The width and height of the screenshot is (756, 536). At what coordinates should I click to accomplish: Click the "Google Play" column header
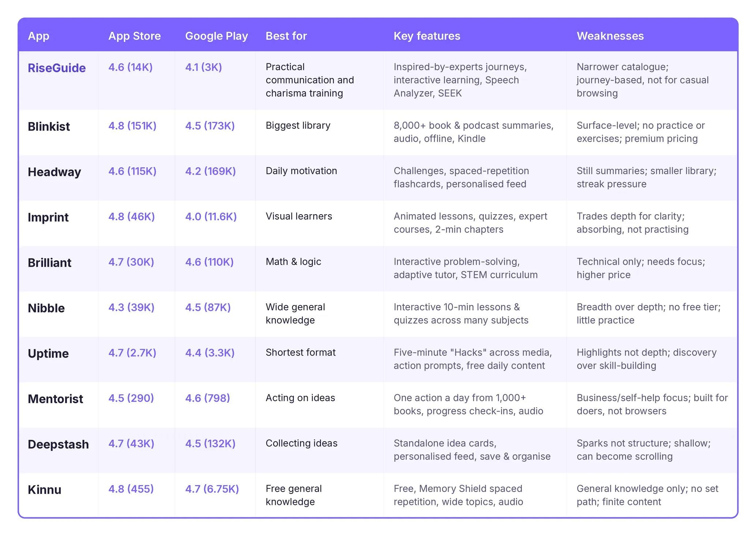point(216,36)
